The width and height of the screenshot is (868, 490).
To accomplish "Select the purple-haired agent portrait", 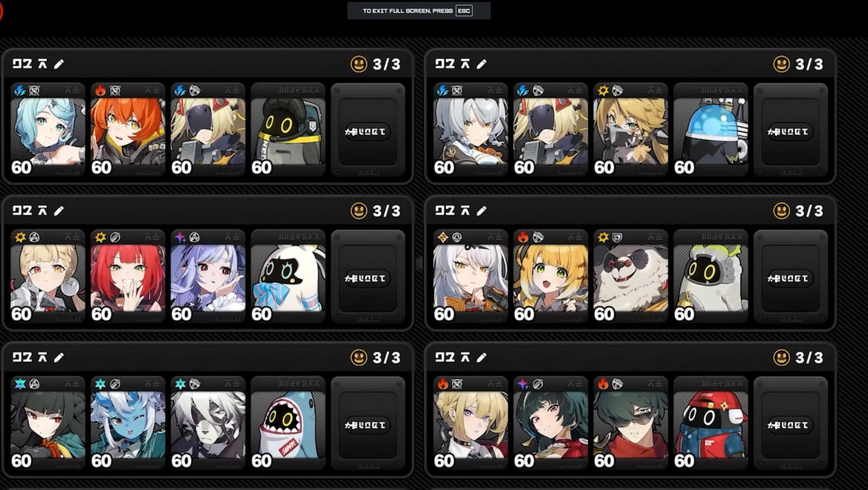I will [x=208, y=276].
